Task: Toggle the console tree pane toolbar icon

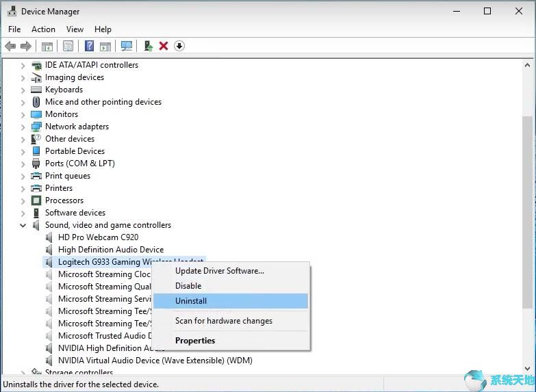Action: coord(47,46)
